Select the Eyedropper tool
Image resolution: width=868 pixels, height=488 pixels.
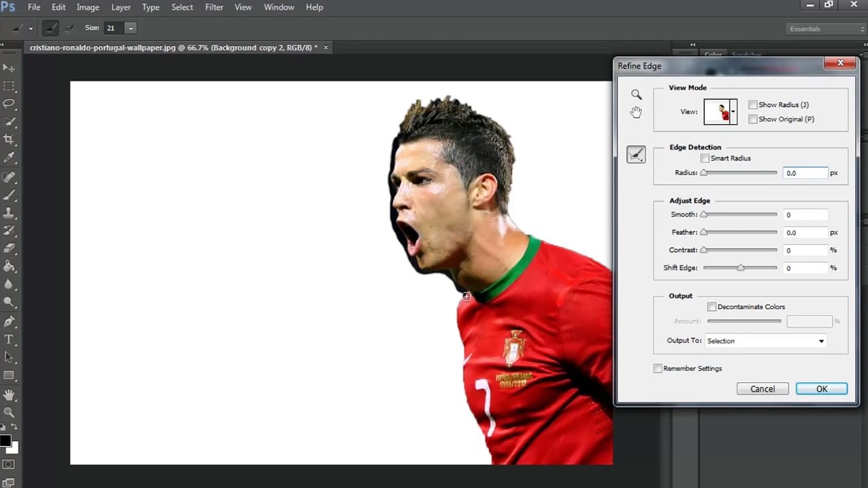click(x=9, y=158)
